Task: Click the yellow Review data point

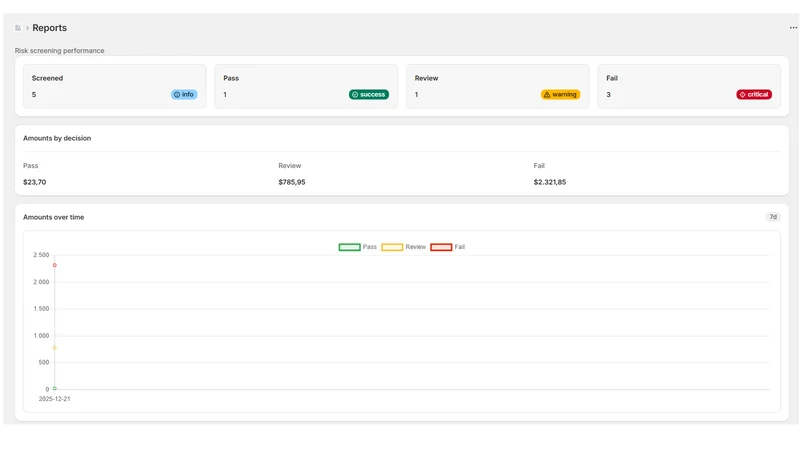Action: 55,347
